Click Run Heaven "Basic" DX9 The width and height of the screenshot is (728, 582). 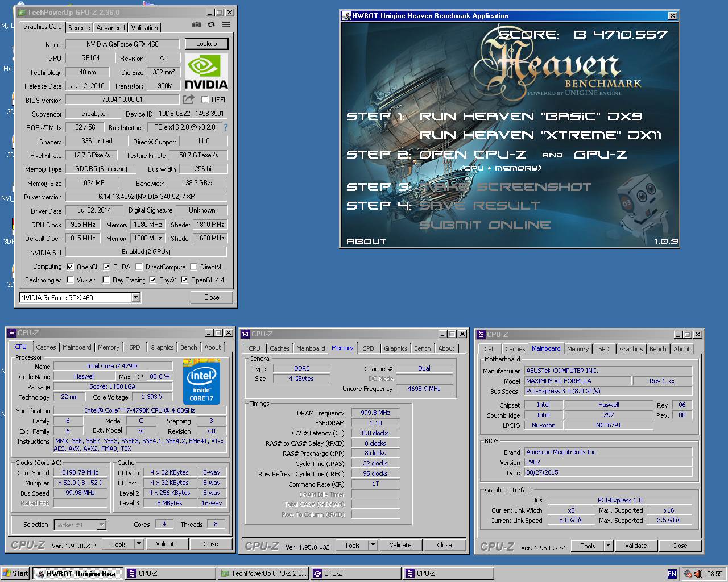[x=531, y=117]
